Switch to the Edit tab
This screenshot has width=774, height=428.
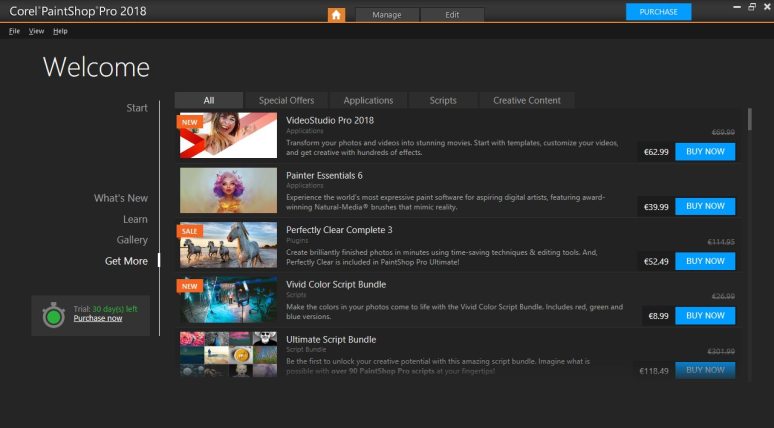point(452,15)
